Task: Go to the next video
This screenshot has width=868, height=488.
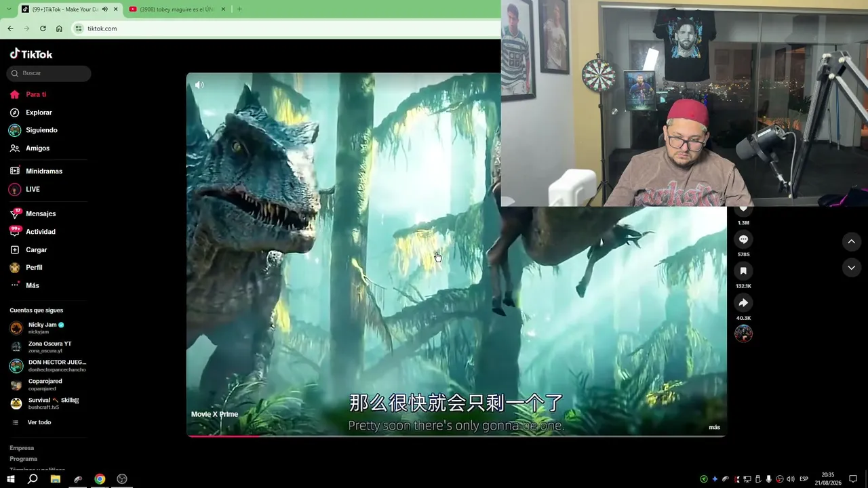Action: (x=851, y=268)
